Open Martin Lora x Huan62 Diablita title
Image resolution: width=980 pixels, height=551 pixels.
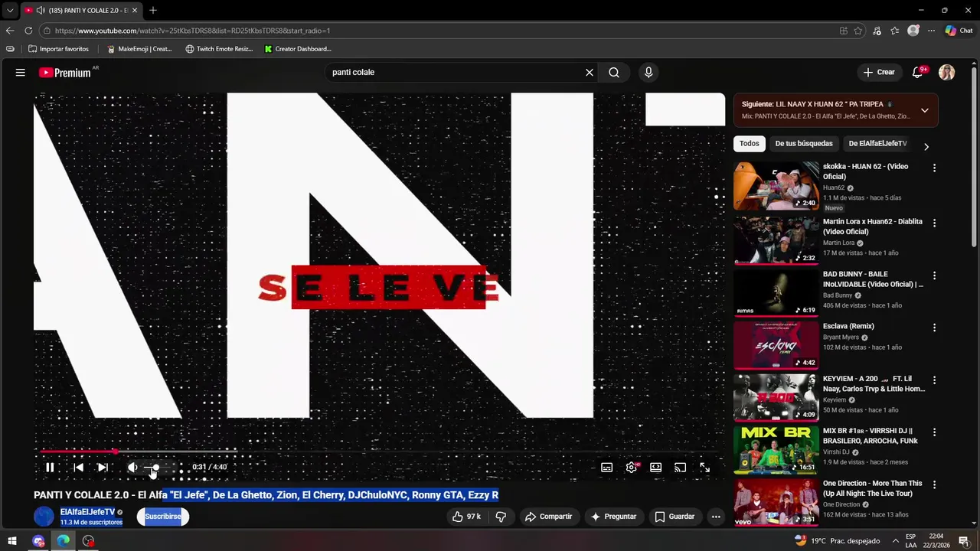point(873,227)
